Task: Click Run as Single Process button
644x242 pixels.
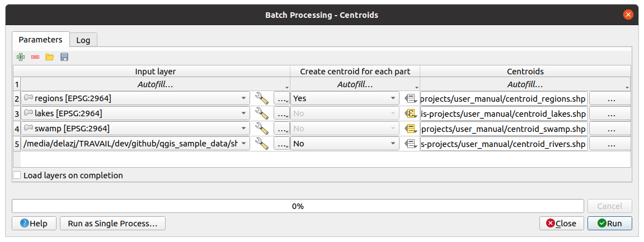Action: (112, 224)
